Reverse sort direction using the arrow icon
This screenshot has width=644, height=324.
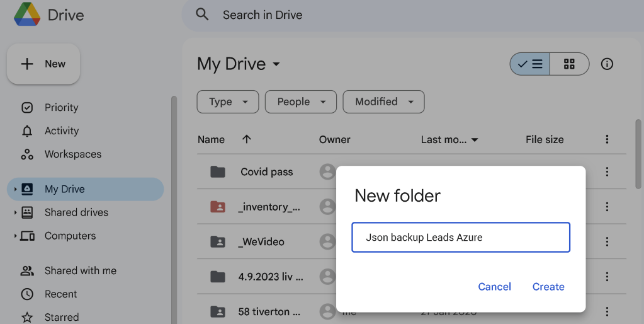click(x=247, y=139)
